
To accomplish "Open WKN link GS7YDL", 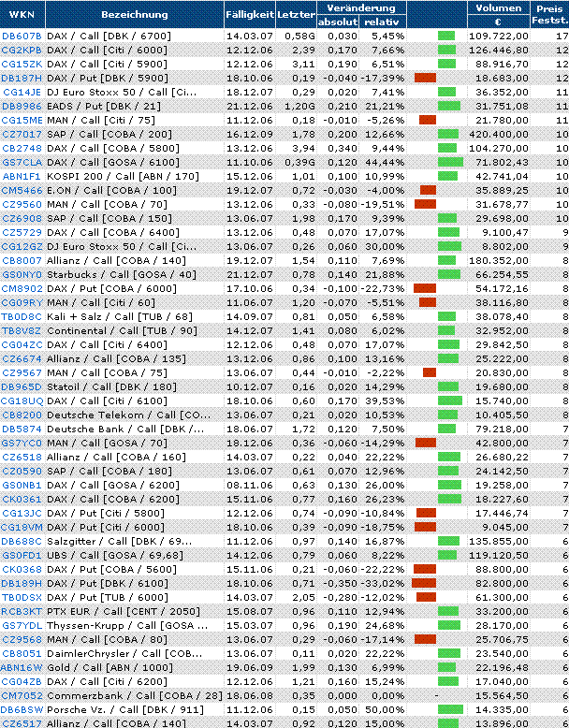I will tap(22, 625).
